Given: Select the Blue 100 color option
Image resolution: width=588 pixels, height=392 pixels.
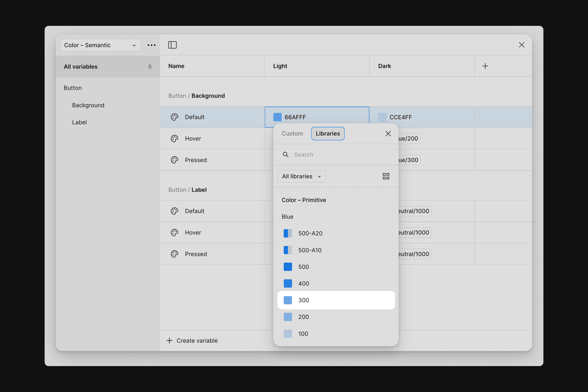Looking at the screenshot, I should click(303, 334).
